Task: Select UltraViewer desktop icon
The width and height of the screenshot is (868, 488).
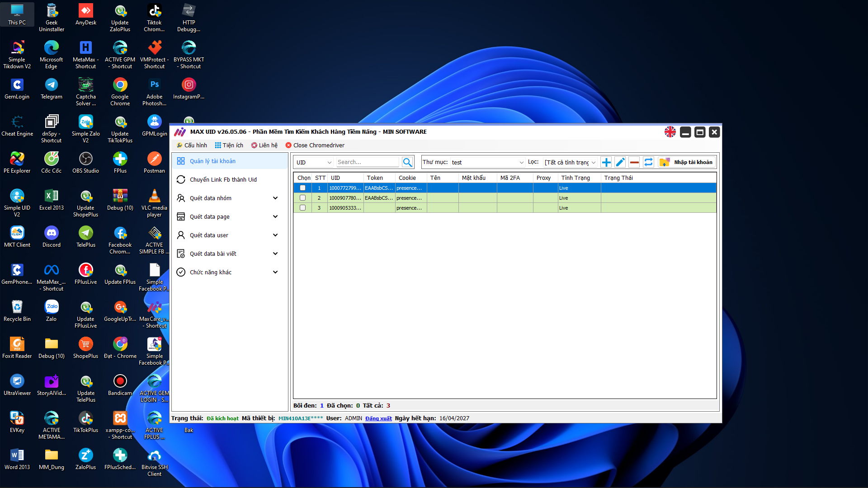Action: [x=17, y=385]
